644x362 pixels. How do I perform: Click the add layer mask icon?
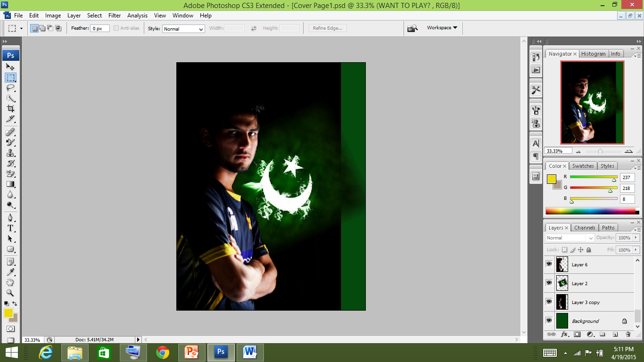[577, 334]
